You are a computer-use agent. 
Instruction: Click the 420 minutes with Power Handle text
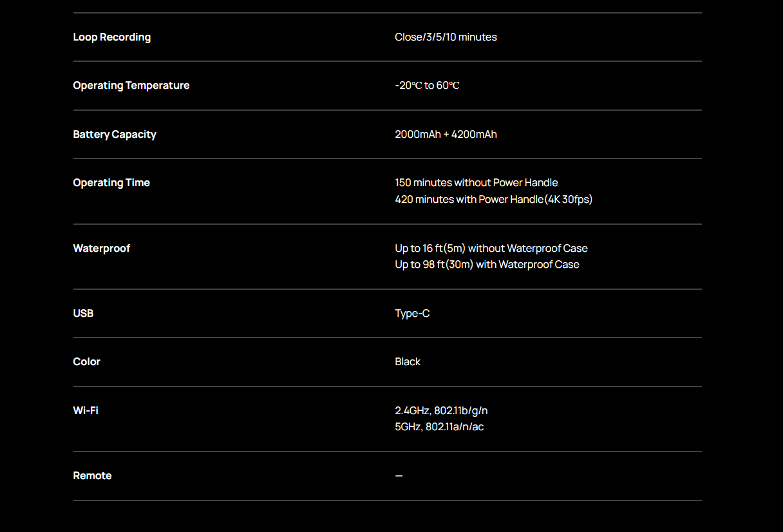[x=493, y=200]
